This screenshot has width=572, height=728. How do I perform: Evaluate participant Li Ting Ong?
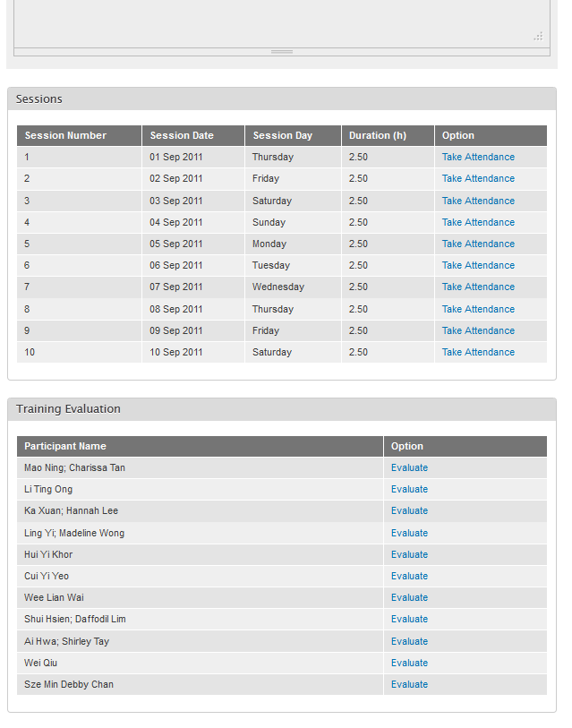click(409, 489)
